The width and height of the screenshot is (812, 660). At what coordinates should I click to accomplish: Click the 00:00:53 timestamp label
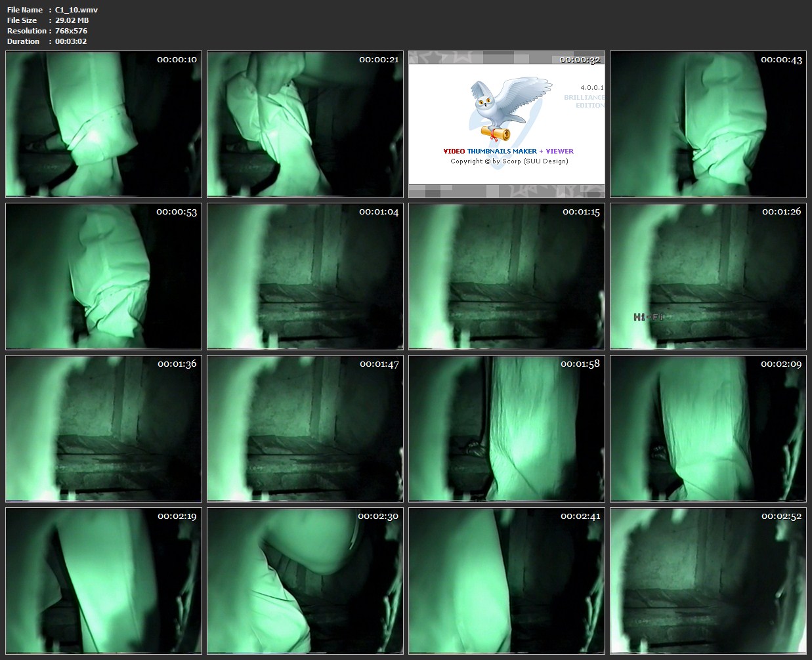[177, 212]
